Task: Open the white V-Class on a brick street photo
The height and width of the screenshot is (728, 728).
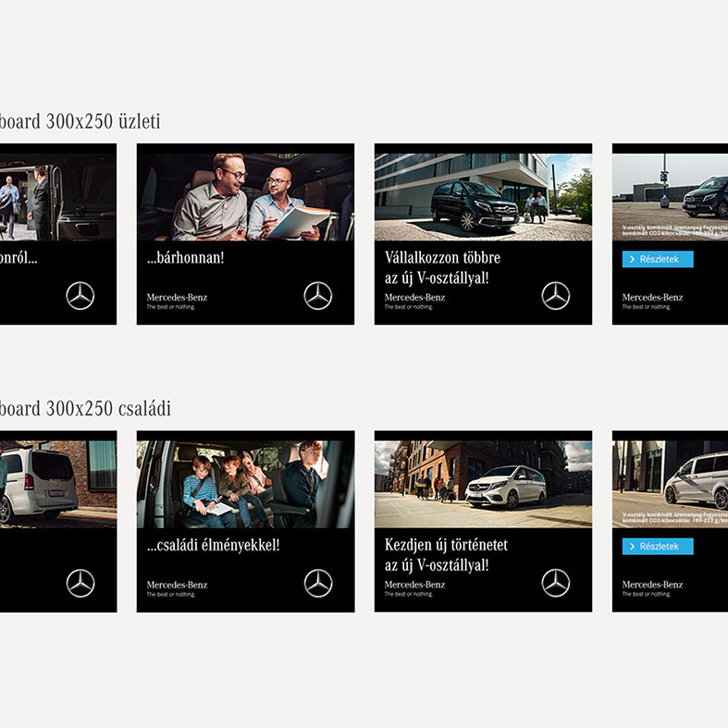Action: 483,484
